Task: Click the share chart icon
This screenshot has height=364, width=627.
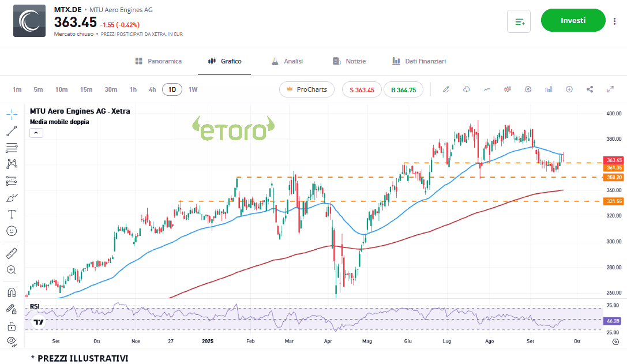Action: coord(590,89)
